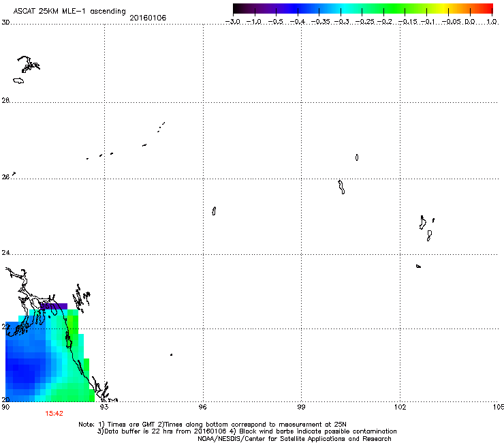
Task: Click the red time label 15:42
Action: [54, 414]
